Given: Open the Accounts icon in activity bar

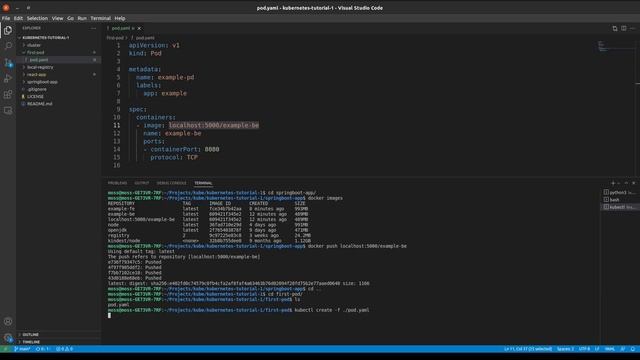Looking at the screenshot, I should (x=8, y=322).
